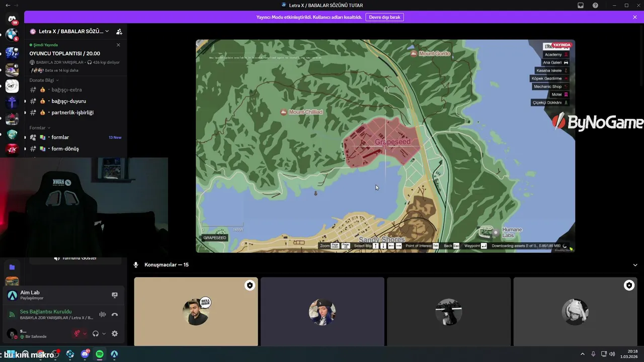Select the white-haired avatar speaker tile
Viewport: 644px width, 362px height.
pyautogui.click(x=575, y=312)
